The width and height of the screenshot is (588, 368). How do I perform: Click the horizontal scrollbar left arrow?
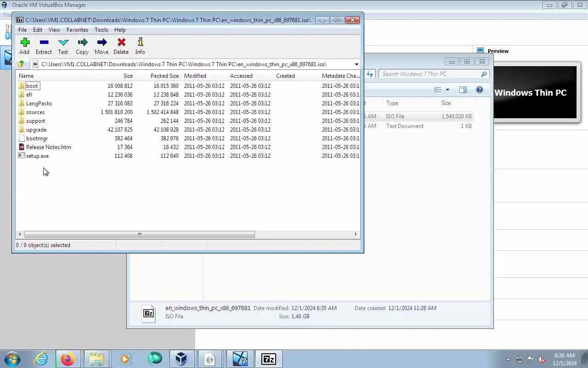[x=20, y=234]
